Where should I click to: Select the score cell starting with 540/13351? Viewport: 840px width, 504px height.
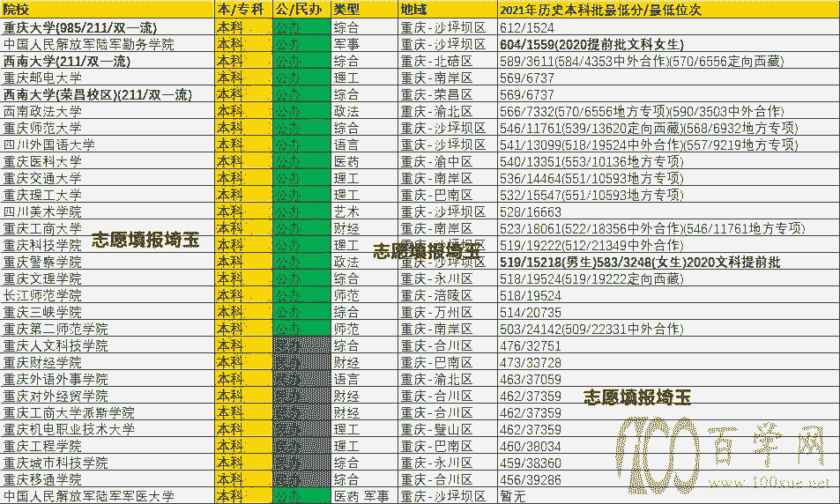[x=669, y=161]
